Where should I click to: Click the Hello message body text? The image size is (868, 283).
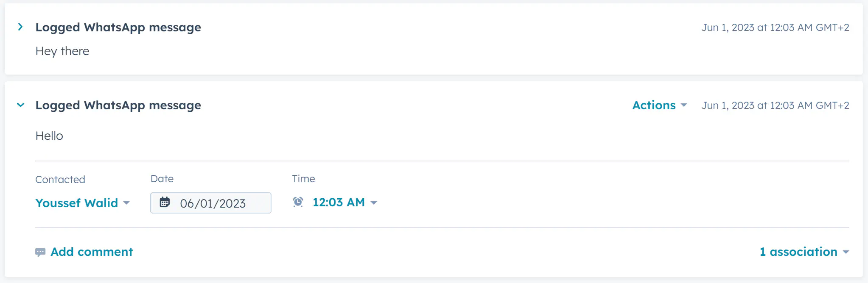[49, 136]
